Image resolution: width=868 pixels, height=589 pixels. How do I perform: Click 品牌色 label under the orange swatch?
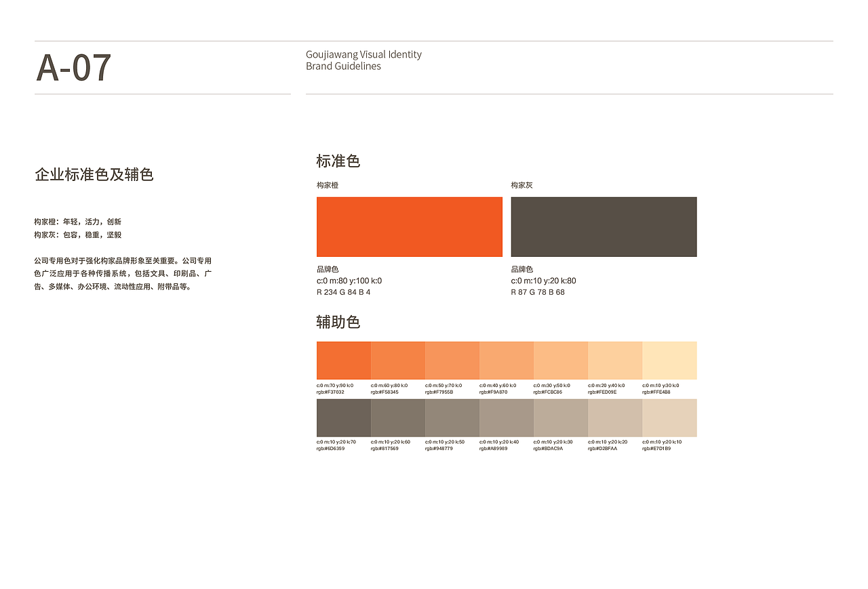tap(328, 269)
